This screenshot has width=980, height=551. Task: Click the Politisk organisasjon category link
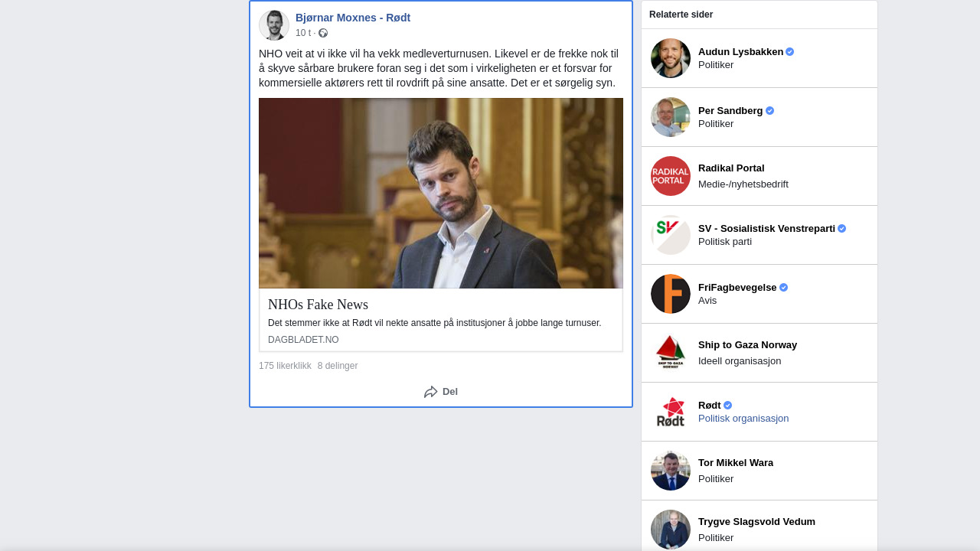(743, 419)
